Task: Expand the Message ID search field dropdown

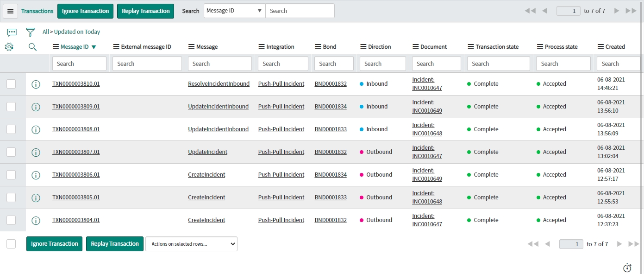Action: pyautogui.click(x=234, y=11)
